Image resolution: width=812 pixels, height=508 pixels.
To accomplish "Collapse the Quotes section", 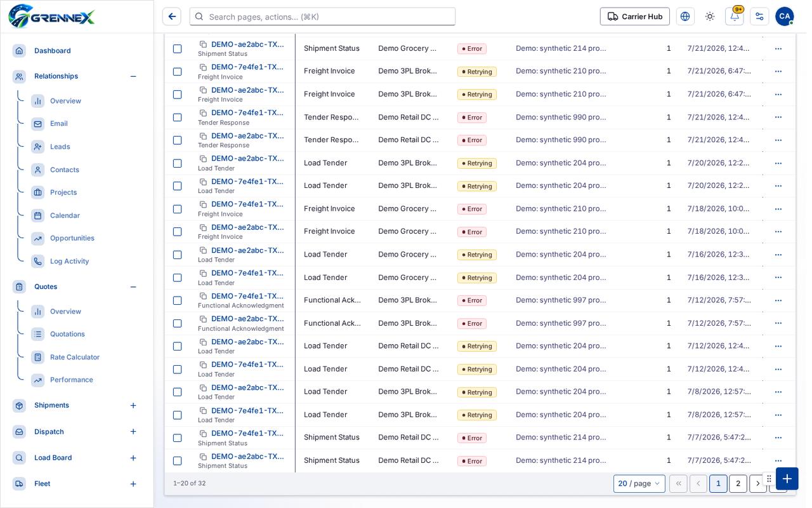I will pos(133,287).
